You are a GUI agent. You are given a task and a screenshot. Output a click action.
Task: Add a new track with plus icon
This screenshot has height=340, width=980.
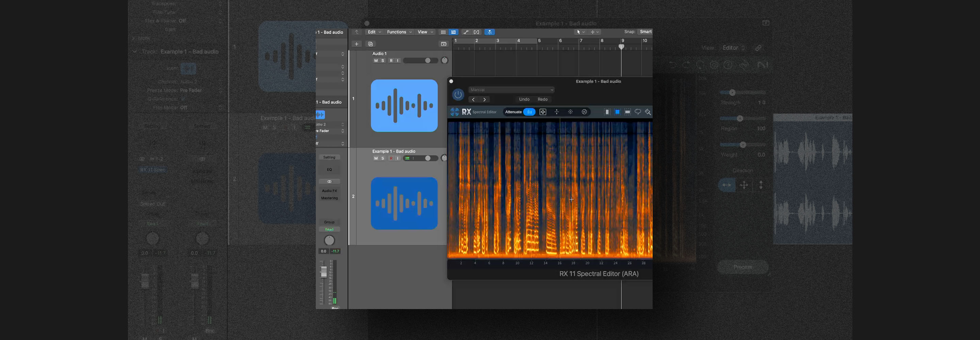[x=357, y=44]
